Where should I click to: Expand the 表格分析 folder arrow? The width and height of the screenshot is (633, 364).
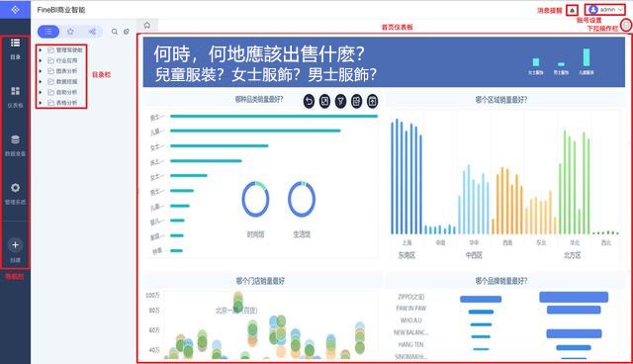[41, 103]
